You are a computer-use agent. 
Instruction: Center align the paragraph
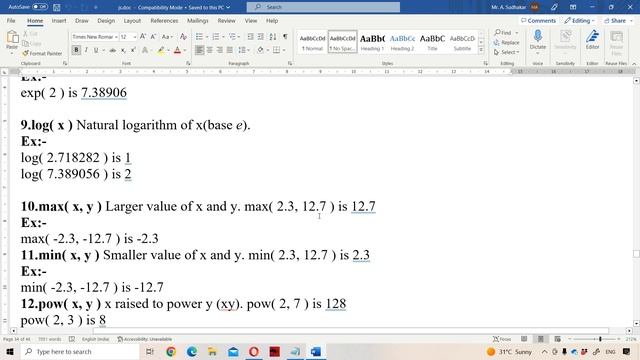[x=209, y=50]
